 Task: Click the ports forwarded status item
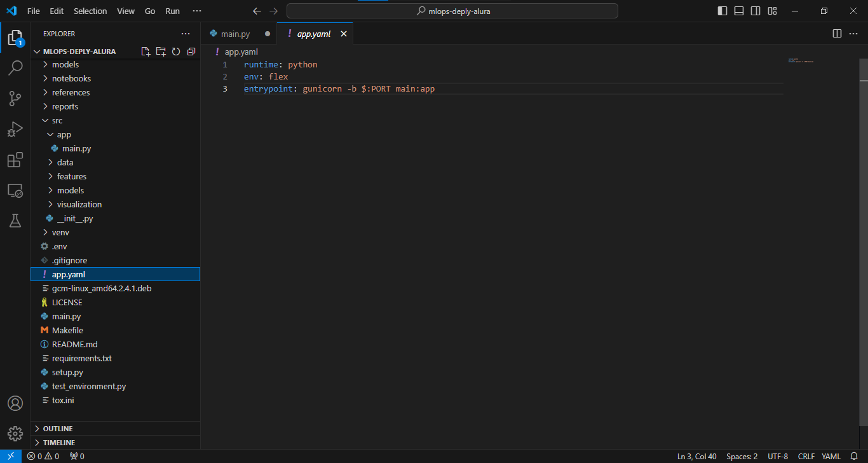[77, 456]
